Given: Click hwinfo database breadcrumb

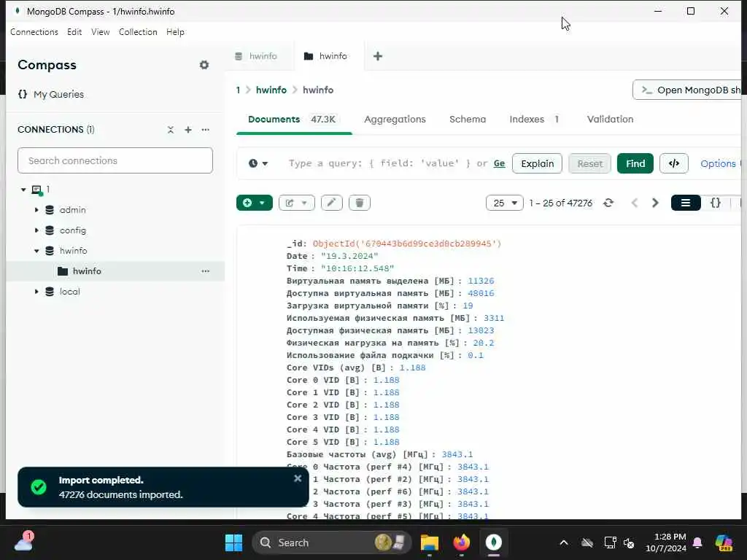Looking at the screenshot, I should click(271, 90).
